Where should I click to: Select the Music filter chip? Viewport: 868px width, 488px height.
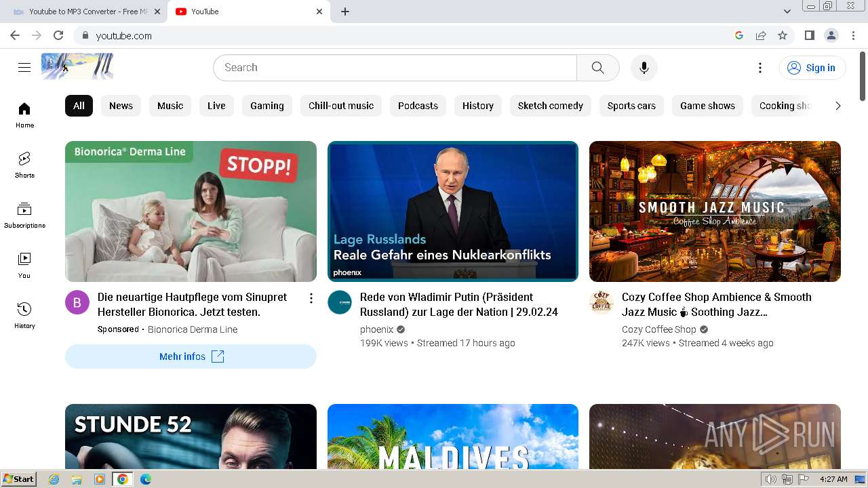pos(170,106)
